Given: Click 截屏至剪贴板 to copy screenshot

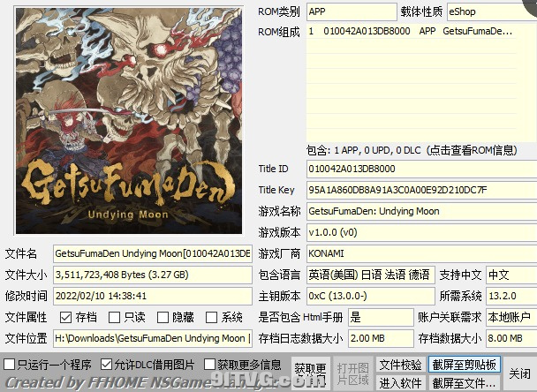Looking at the screenshot, I should pyautogui.click(x=465, y=365).
